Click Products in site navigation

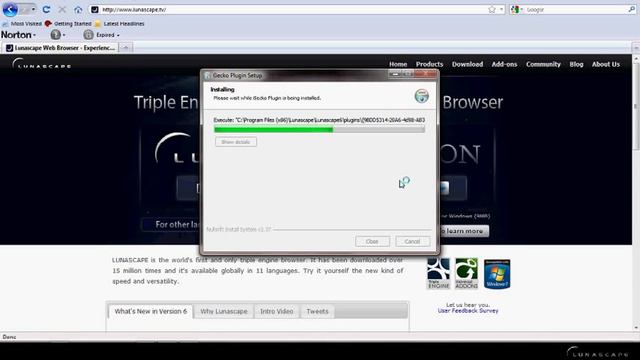point(429,64)
